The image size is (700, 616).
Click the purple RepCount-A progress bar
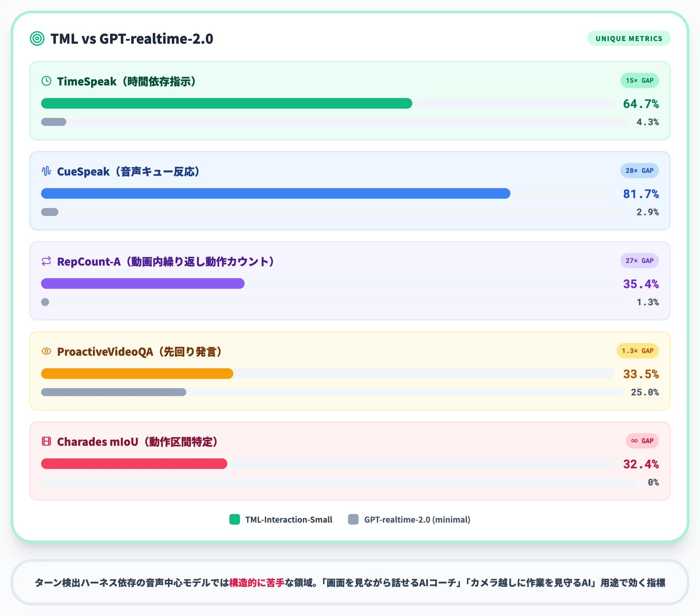click(143, 283)
